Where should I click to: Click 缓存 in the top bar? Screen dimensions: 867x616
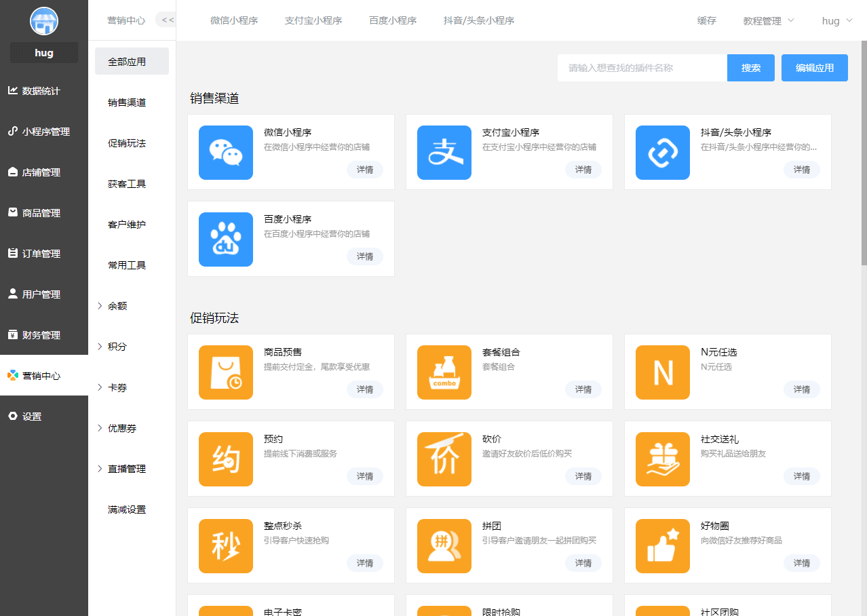click(x=707, y=21)
